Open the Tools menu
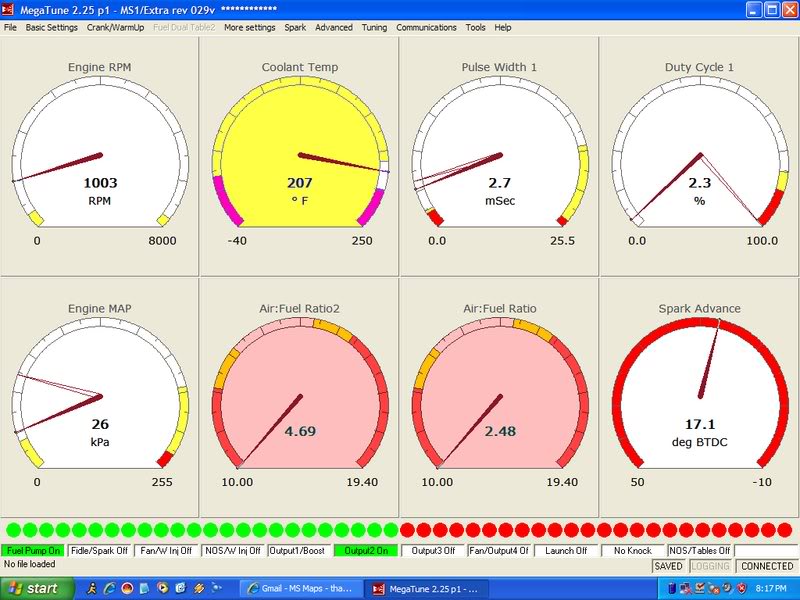 coord(476,28)
